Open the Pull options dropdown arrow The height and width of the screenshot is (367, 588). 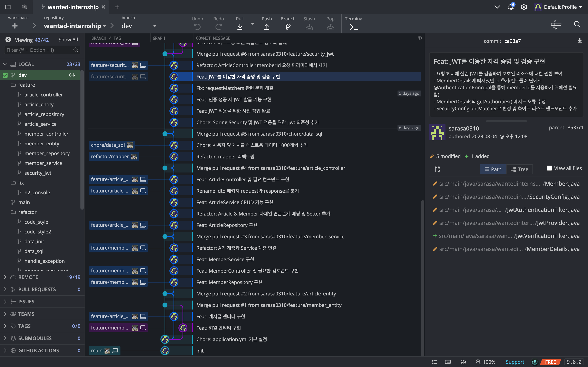(x=252, y=24)
